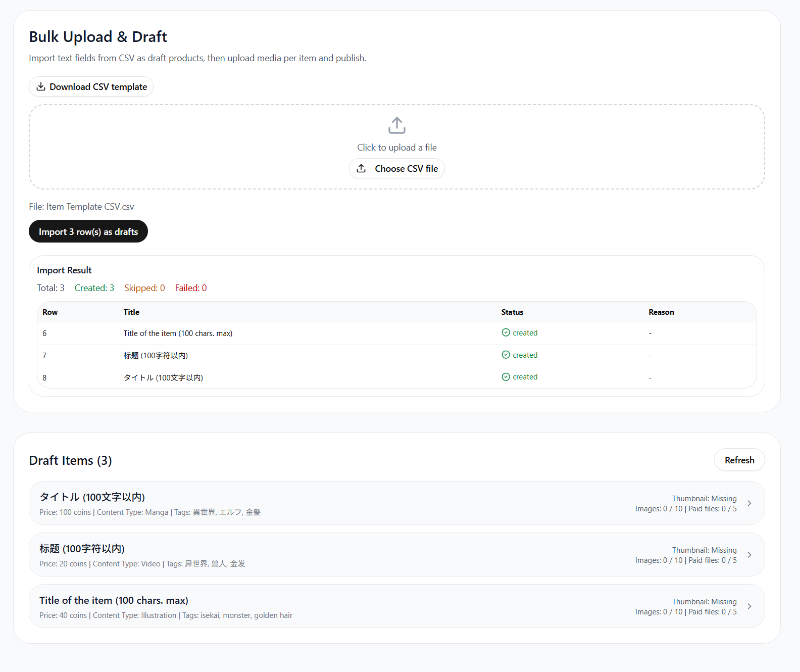Click the row number 6 cell

(44, 333)
